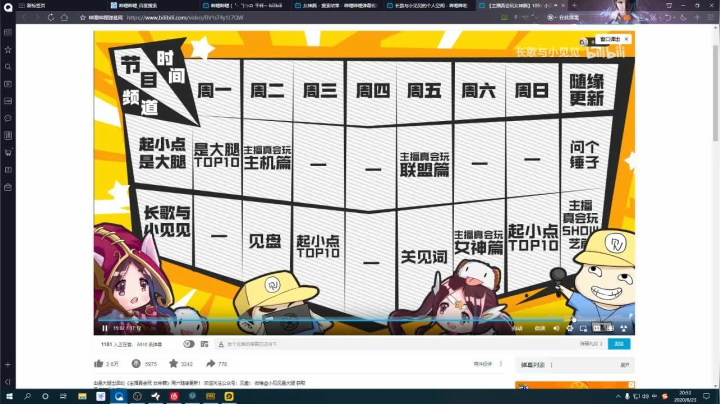720x404 pixels.
Task: Open Windows taskbar search
Action: (27, 396)
